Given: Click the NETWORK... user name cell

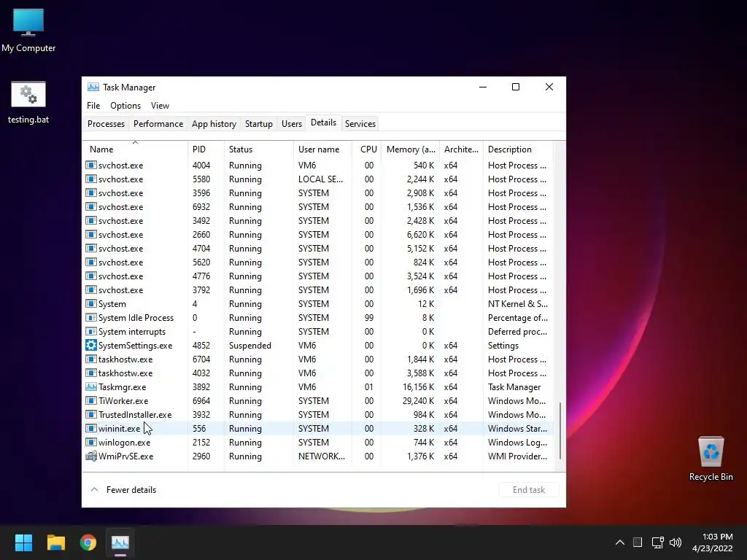Looking at the screenshot, I should pyautogui.click(x=322, y=456).
